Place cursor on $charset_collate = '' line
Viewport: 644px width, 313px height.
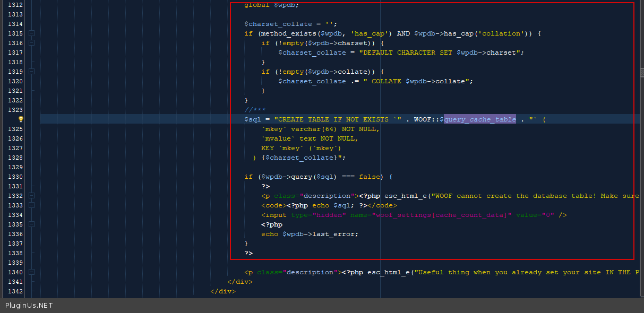click(290, 24)
